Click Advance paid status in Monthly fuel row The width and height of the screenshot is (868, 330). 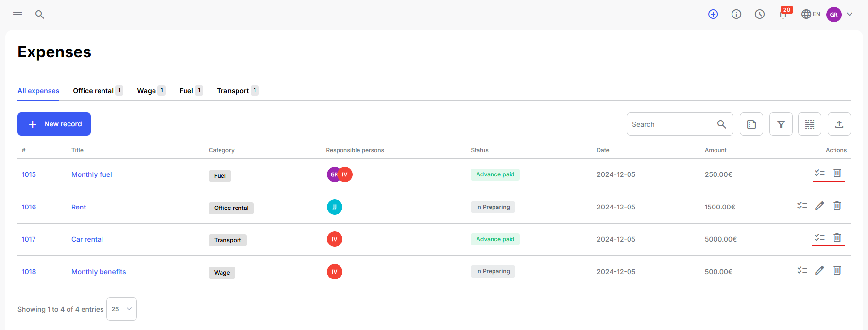(495, 174)
